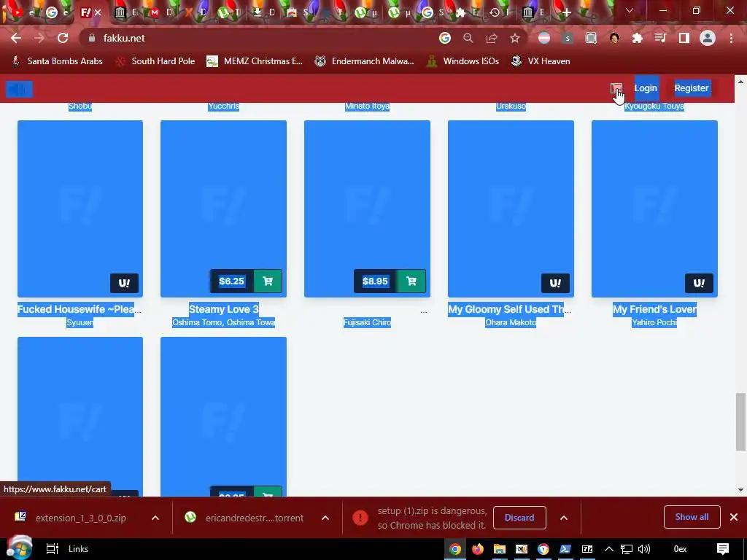Viewport: 747px width, 560px height.
Task: Open the Steamy Love 3 cover thumbnail
Action: [223, 209]
